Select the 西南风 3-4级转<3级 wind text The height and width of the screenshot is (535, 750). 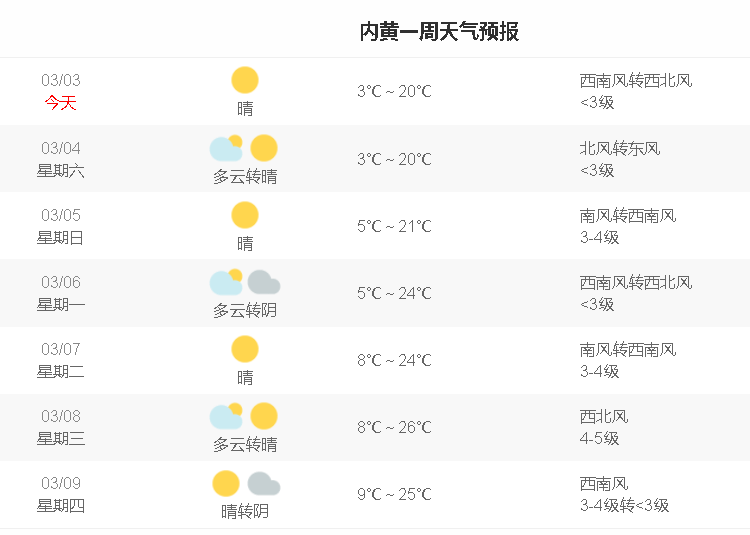[624, 494]
